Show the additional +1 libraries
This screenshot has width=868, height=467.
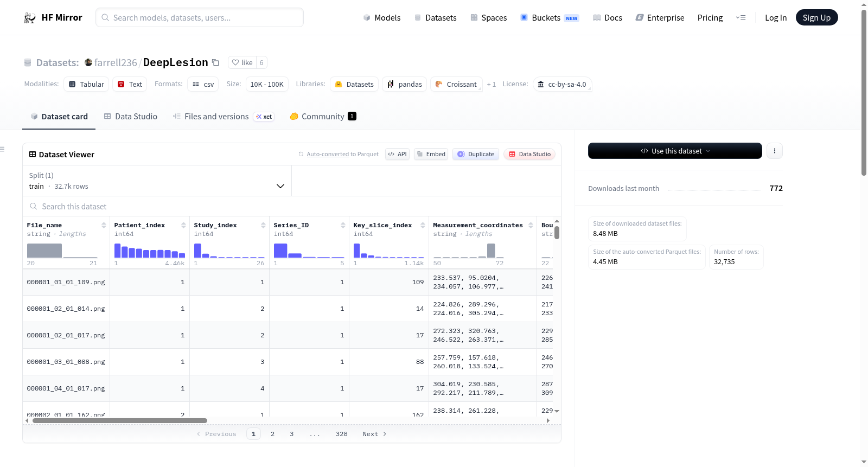pyautogui.click(x=492, y=85)
